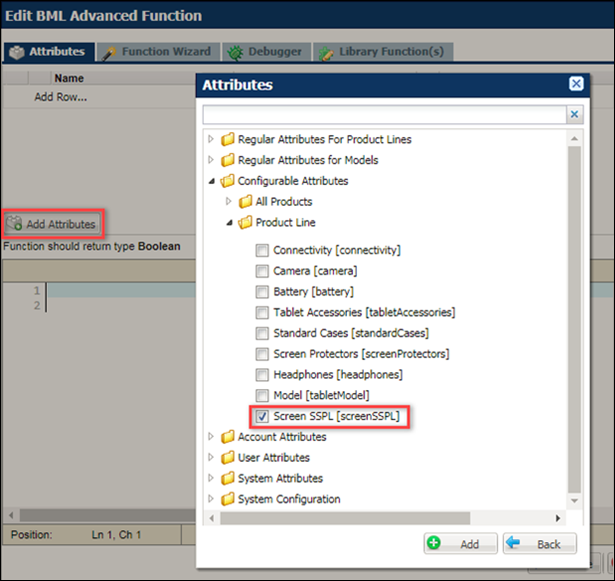Check the Battery [battery] checkbox

262,292
